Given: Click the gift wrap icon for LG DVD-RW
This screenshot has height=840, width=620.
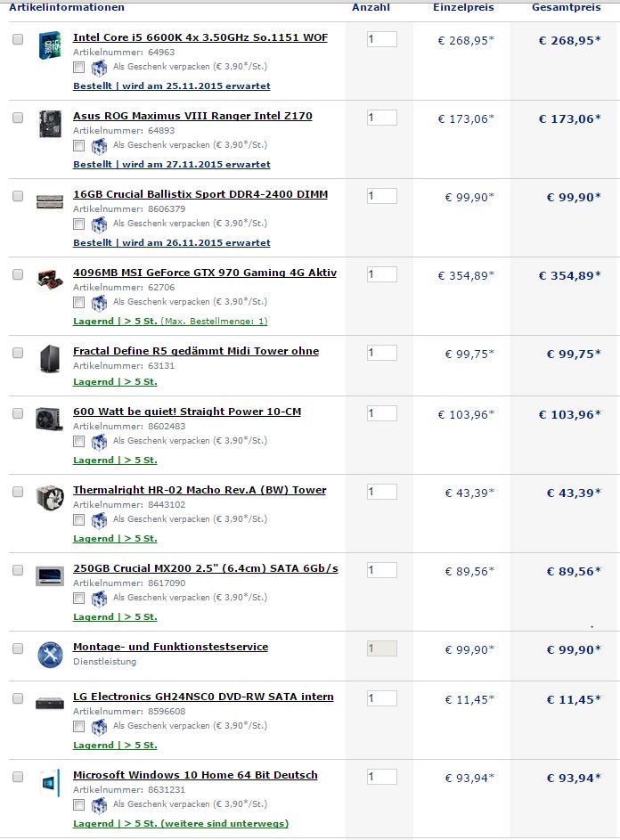Looking at the screenshot, I should 99,727.
